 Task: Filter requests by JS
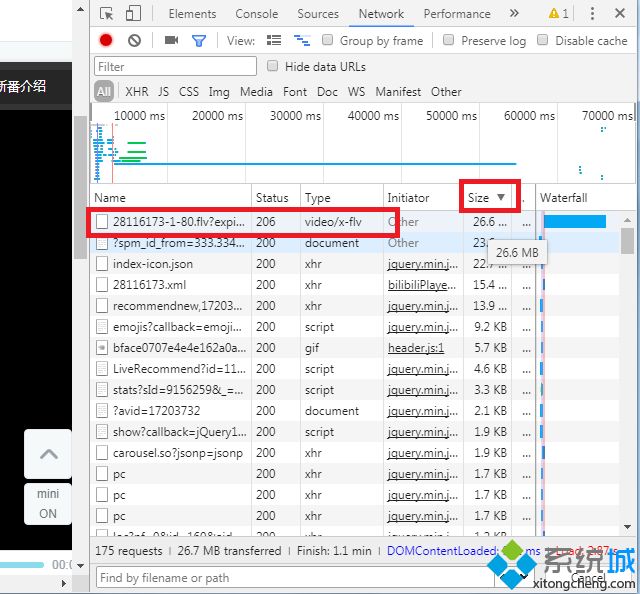point(163,91)
